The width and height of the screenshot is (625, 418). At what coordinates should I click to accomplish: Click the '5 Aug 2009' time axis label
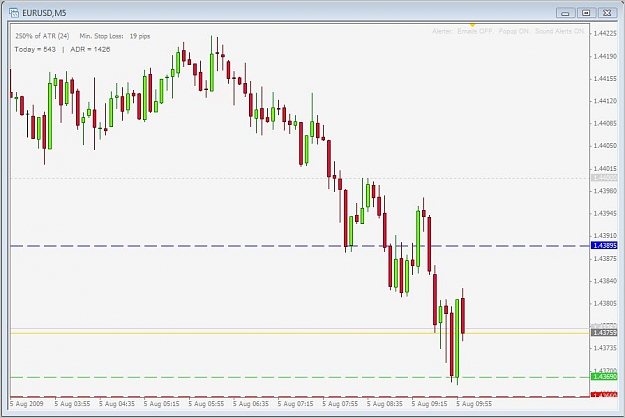27,404
